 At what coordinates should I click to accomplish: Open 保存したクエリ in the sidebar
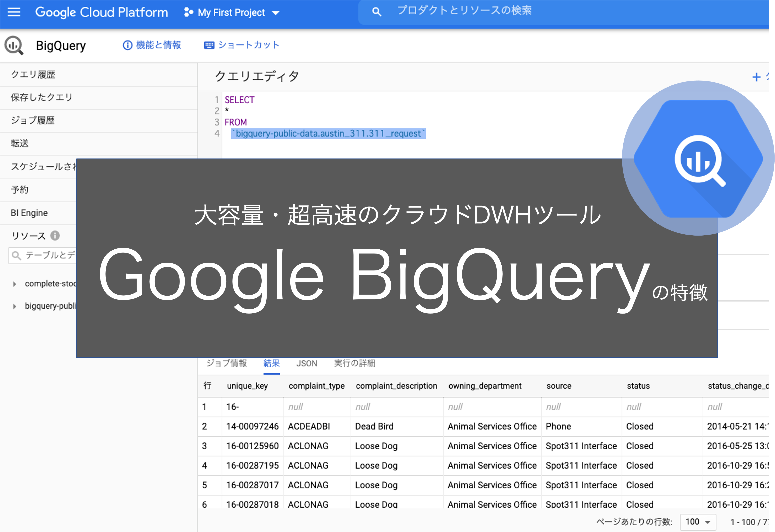[41, 97]
